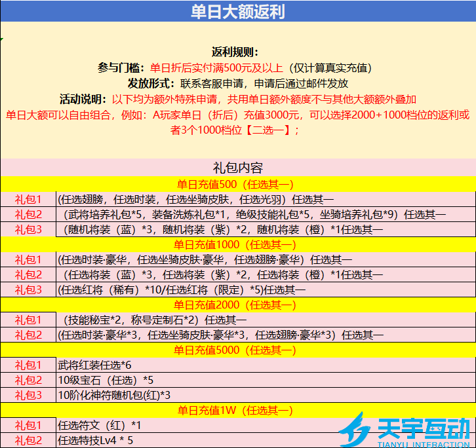The width and height of the screenshot is (476, 448).
Task: Click the 礼包内容 header row
Action: (237, 168)
